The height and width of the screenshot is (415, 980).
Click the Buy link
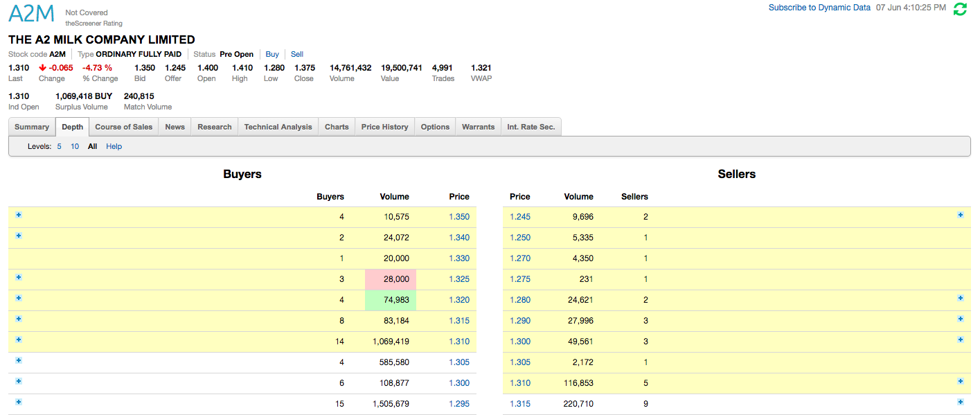click(x=272, y=54)
